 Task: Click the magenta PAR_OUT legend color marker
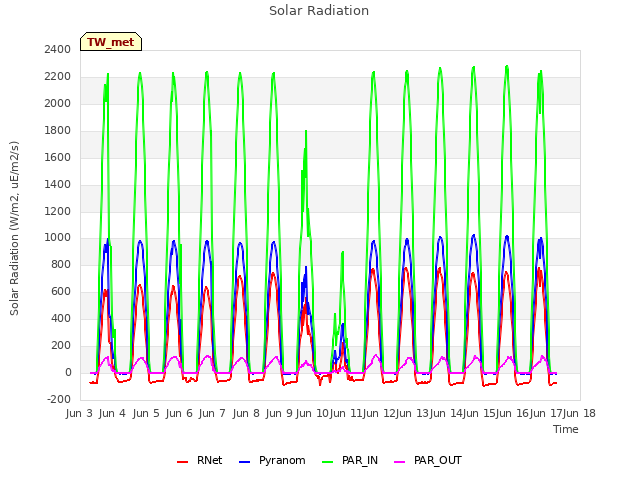[400, 462]
